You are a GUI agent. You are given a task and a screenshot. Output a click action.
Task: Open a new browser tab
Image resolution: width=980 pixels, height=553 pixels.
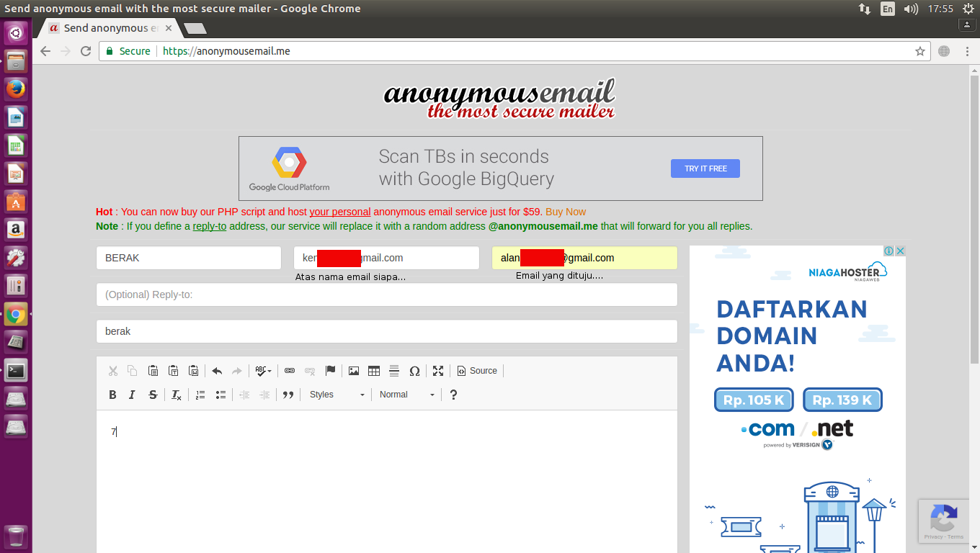point(195,29)
